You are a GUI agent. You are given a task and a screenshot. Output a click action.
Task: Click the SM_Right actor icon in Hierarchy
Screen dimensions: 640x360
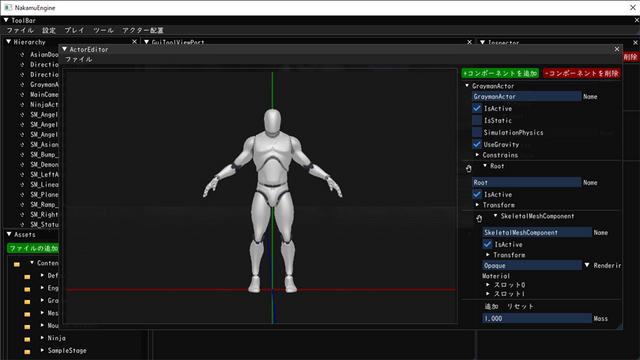pyautogui.click(x=22, y=215)
